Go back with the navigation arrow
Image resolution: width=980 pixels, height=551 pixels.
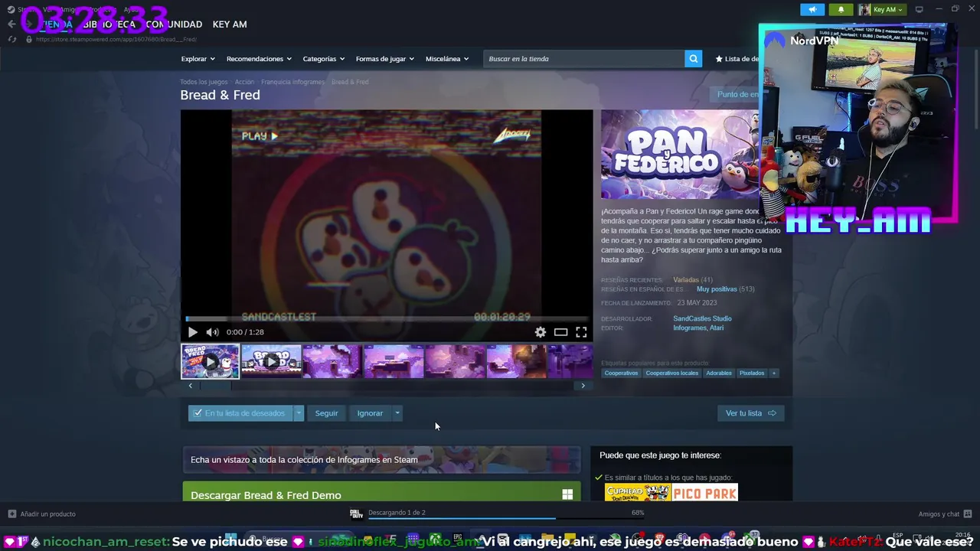pos(11,24)
